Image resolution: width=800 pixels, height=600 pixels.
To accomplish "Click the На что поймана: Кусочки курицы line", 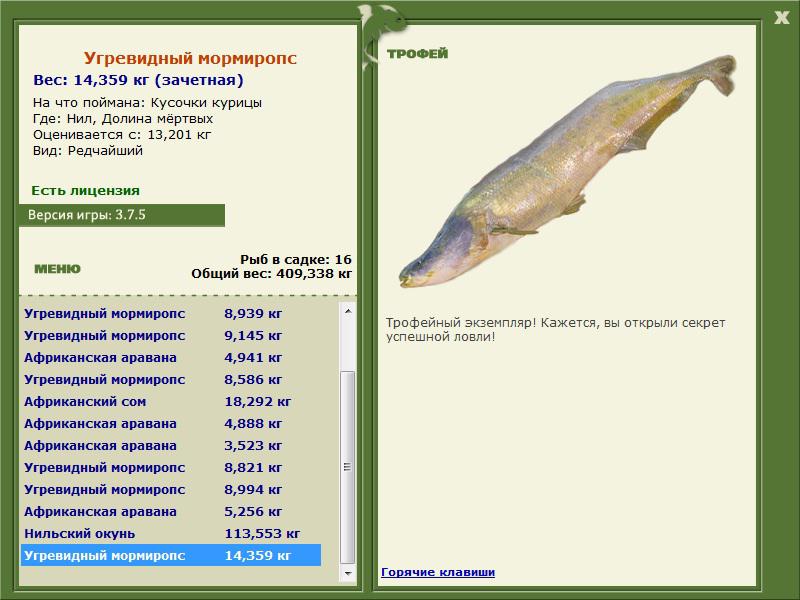I will 147,103.
